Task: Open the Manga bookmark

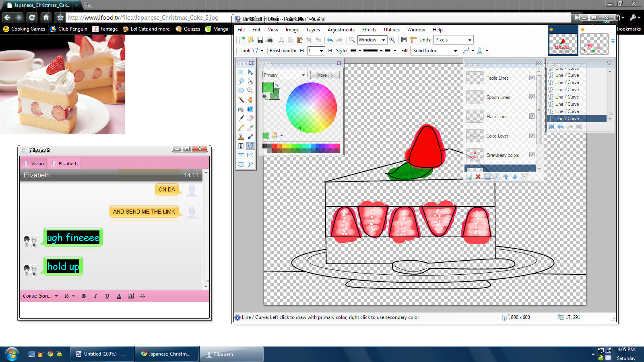Action: [217, 29]
